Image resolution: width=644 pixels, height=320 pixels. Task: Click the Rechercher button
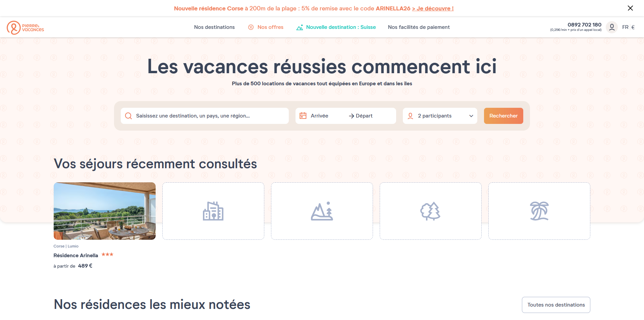[503, 116]
